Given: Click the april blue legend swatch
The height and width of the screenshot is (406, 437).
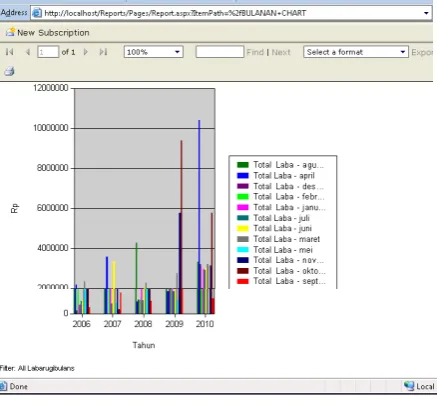Looking at the screenshot, I should click(x=243, y=175).
